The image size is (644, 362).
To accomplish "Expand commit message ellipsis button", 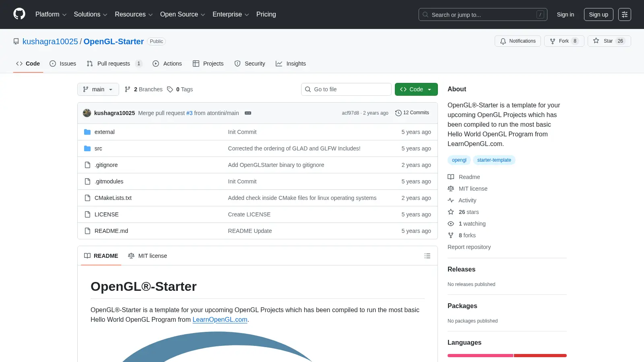I will [248, 113].
